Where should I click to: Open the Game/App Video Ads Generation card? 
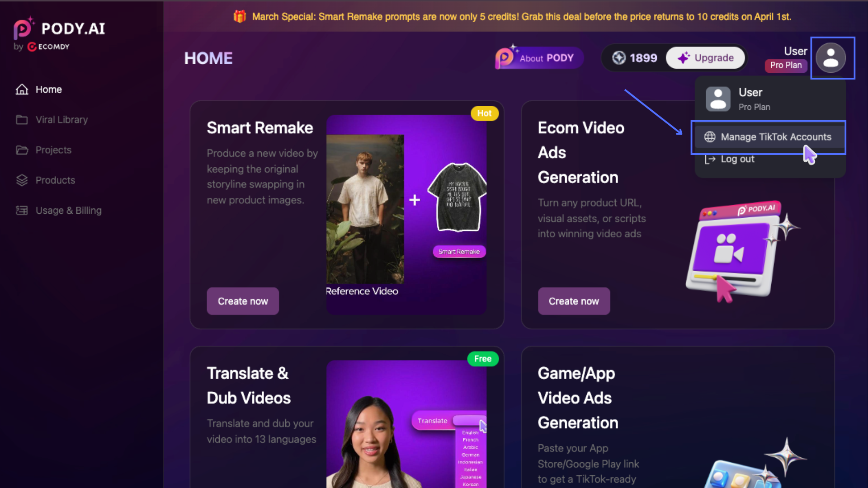pos(677,417)
